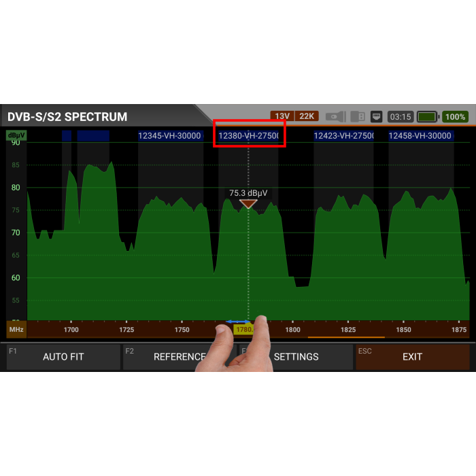Tap the 100% battery percentage badge
Viewport: 476px width, 476px height.
(456, 116)
